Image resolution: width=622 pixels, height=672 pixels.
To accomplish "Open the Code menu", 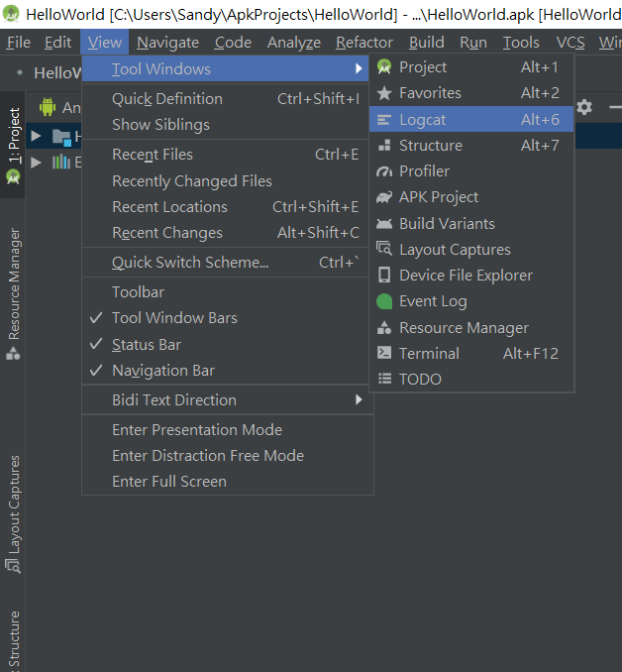I will click(233, 43).
